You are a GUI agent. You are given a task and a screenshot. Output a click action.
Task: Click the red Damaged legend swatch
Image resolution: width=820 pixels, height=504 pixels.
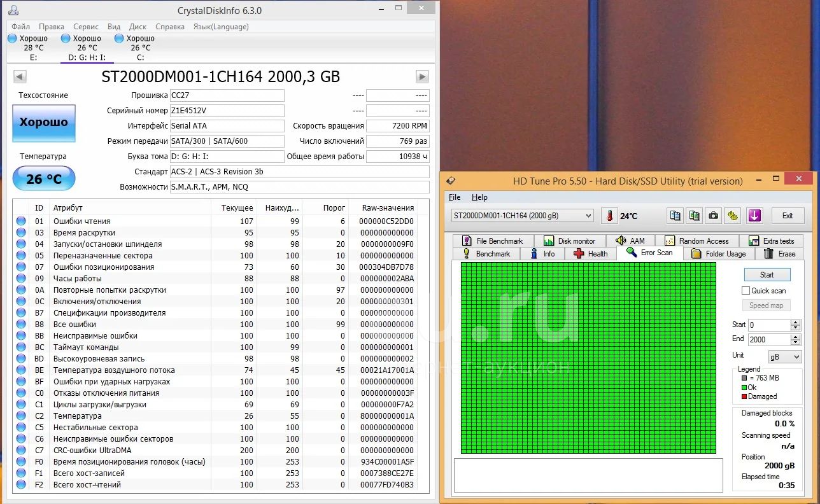click(744, 396)
